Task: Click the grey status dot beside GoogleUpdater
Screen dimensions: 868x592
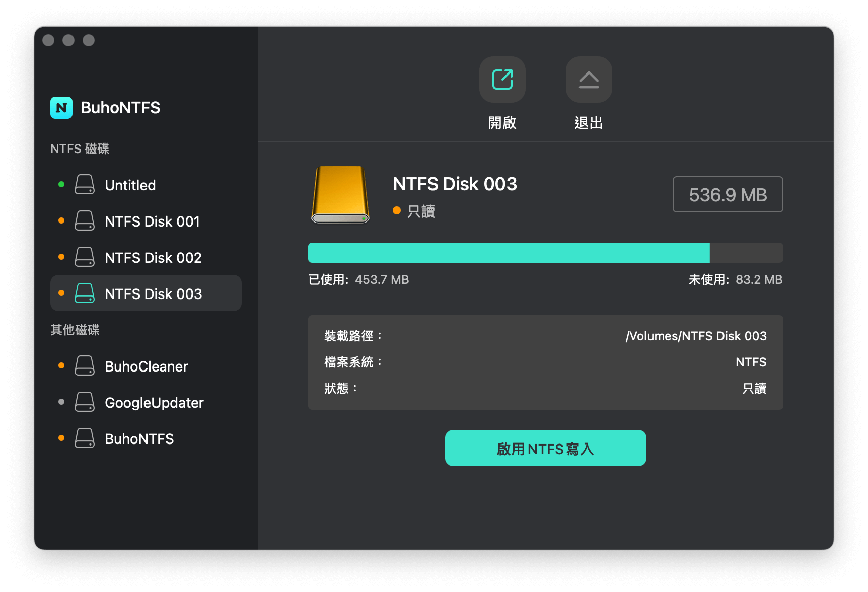Action: click(61, 402)
